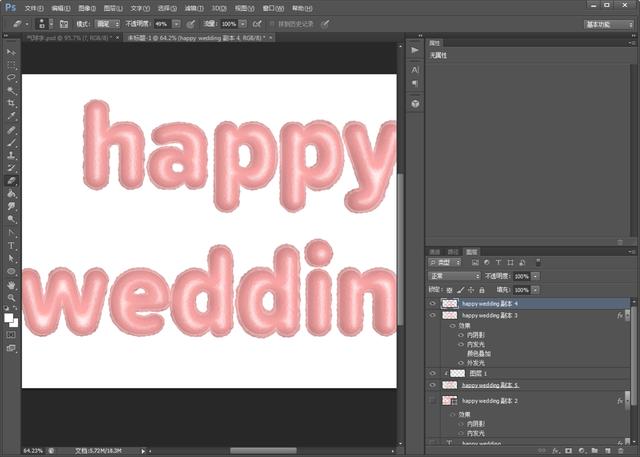Viewport: 640px width, 457px height.
Task: Open Paragraph panel icon in dock
Action: (415, 83)
